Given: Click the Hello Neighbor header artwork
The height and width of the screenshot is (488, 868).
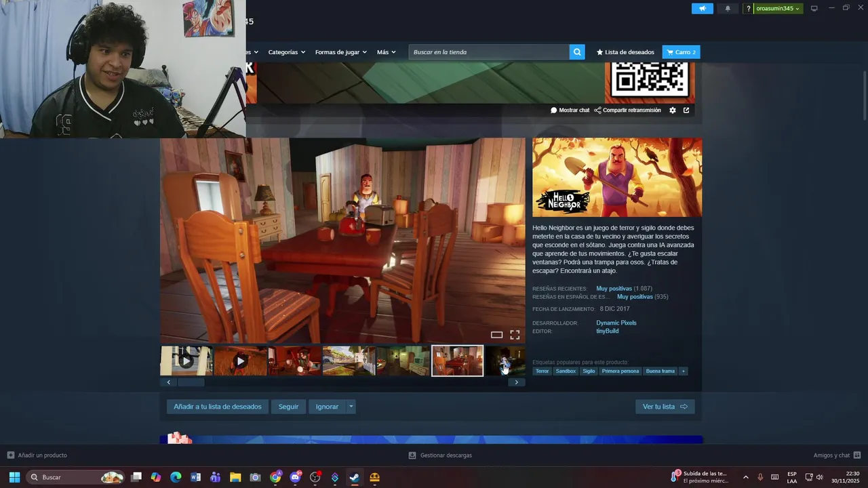Looking at the screenshot, I should coord(617,178).
